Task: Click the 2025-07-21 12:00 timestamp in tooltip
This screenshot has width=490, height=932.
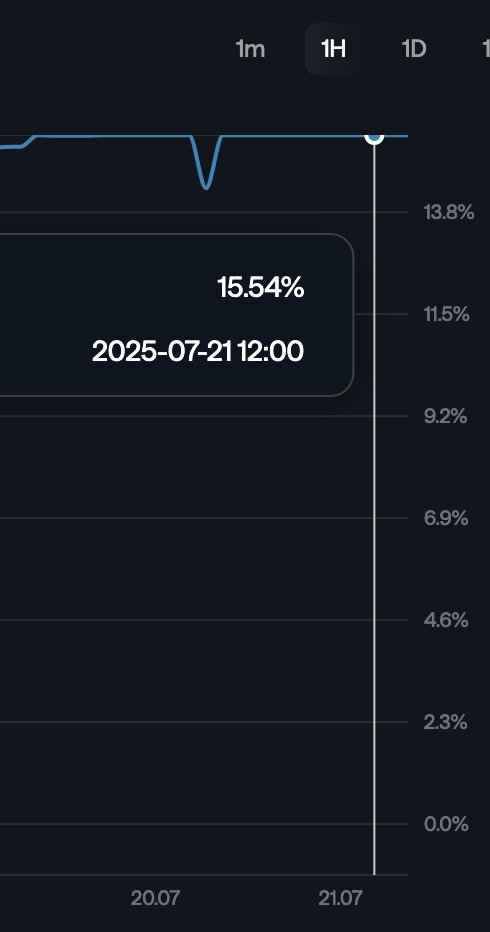Action: click(x=198, y=351)
